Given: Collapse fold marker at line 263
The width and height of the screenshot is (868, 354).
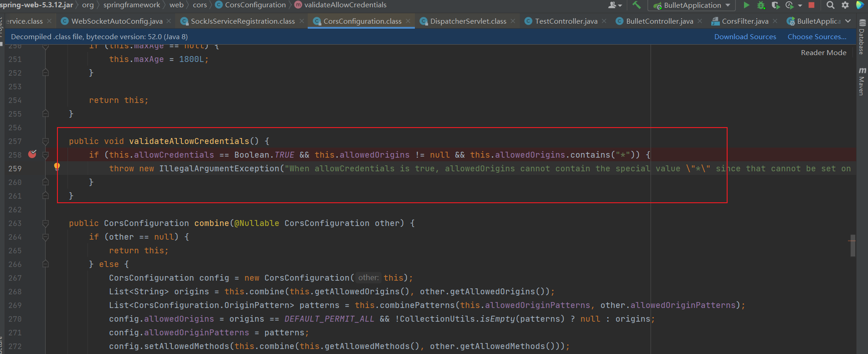Looking at the screenshot, I should (x=46, y=223).
